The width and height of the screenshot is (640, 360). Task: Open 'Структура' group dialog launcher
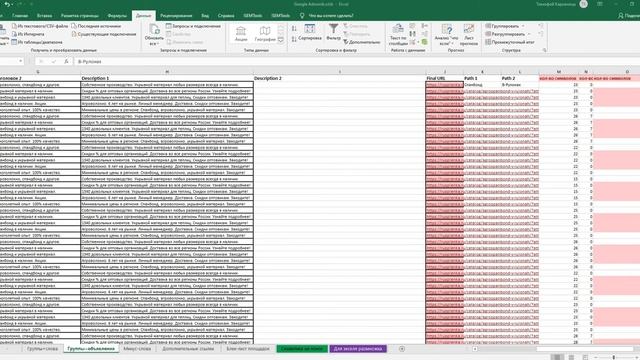(x=544, y=50)
